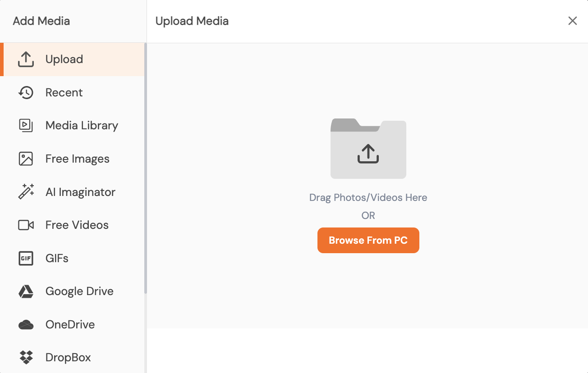Viewport: 588px width, 373px height.
Task: Click the Free Videos camera icon
Action: point(26,225)
